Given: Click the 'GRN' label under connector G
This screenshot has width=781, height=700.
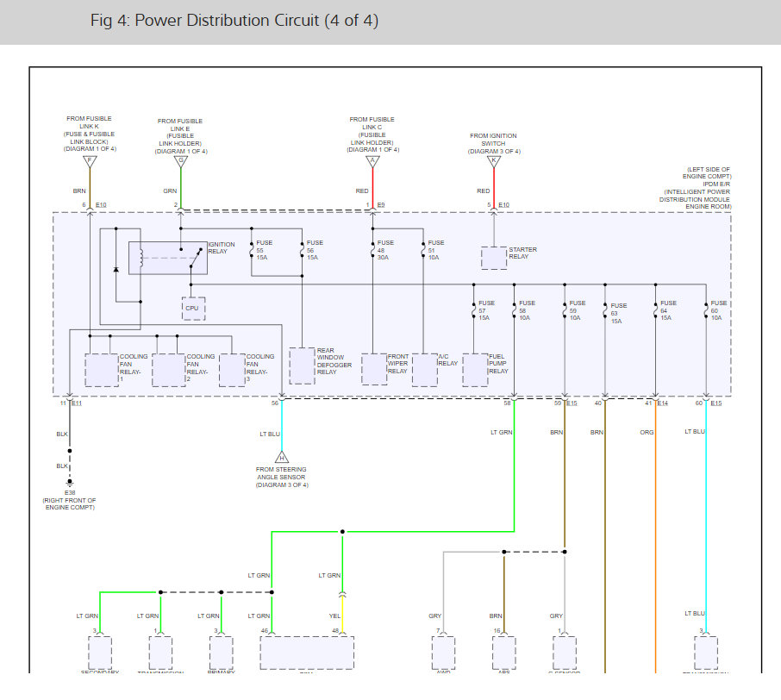Looking at the screenshot, I should click(x=170, y=191).
